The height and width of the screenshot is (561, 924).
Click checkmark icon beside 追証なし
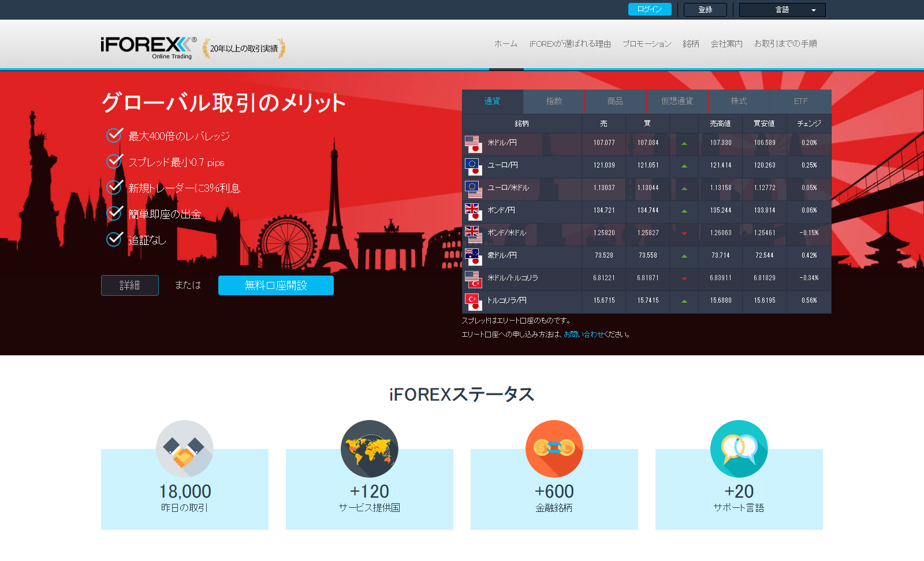tap(115, 238)
